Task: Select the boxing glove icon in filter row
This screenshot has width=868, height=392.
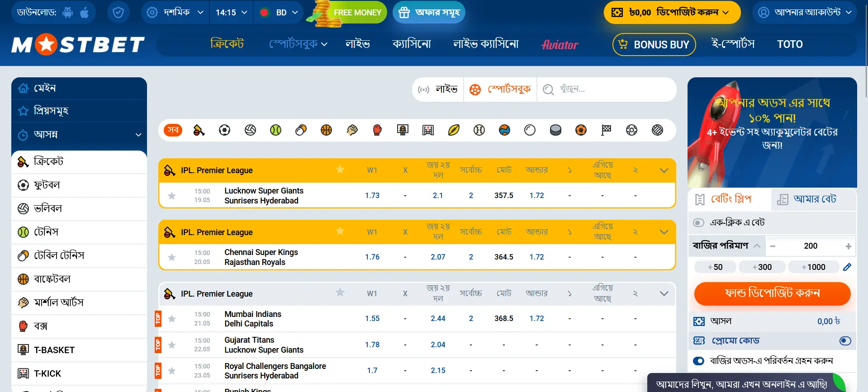Action: click(x=377, y=130)
